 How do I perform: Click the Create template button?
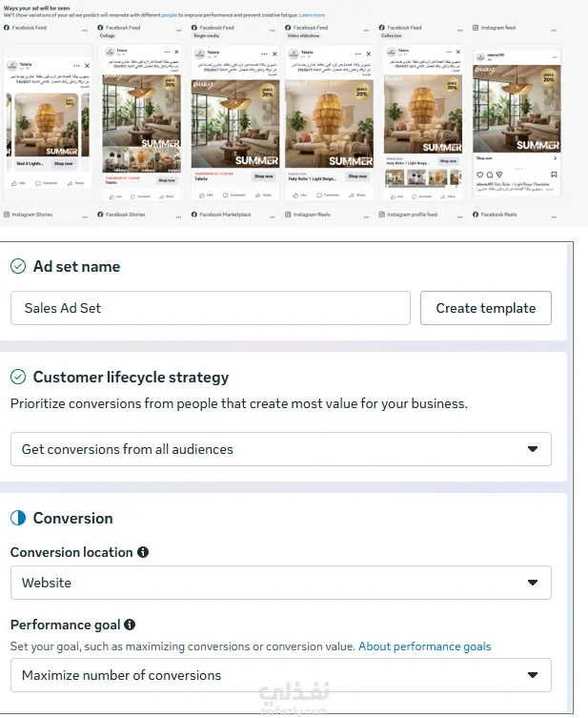(x=486, y=308)
